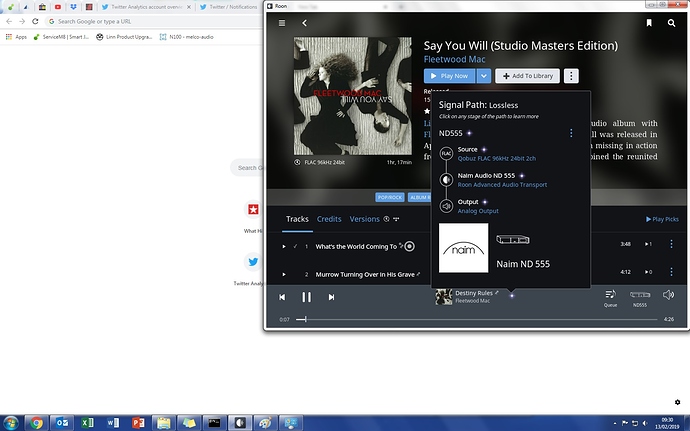Click Roon Advanced Audio Transport link
690x431 pixels.
coord(502,185)
